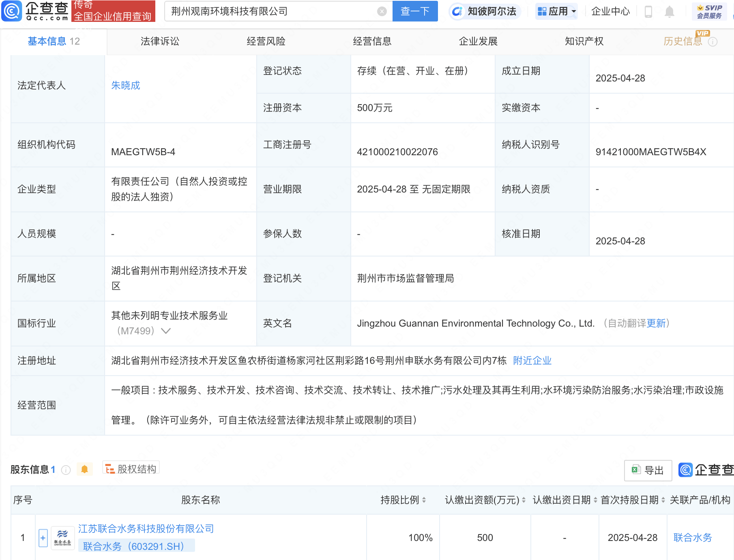This screenshot has height=560, width=734.
Task: Click the 导出 export button
Action: click(x=648, y=470)
